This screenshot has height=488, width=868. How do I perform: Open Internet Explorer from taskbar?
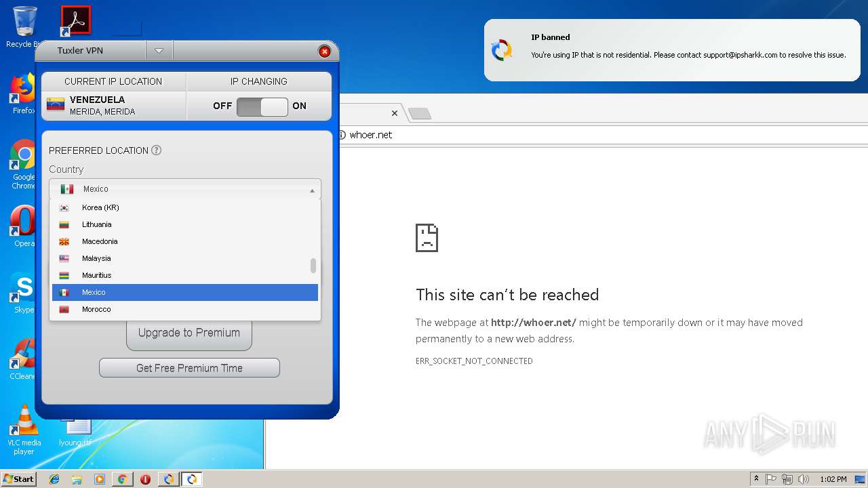point(54,479)
